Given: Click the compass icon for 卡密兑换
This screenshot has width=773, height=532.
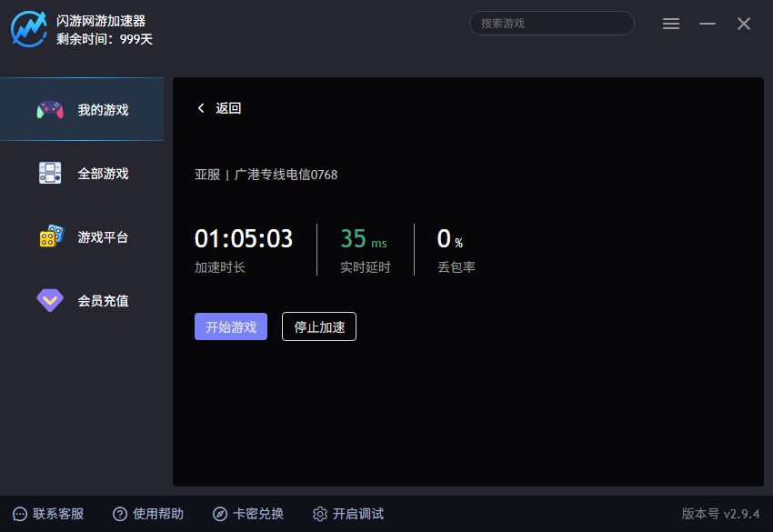Looking at the screenshot, I should tap(220, 514).
